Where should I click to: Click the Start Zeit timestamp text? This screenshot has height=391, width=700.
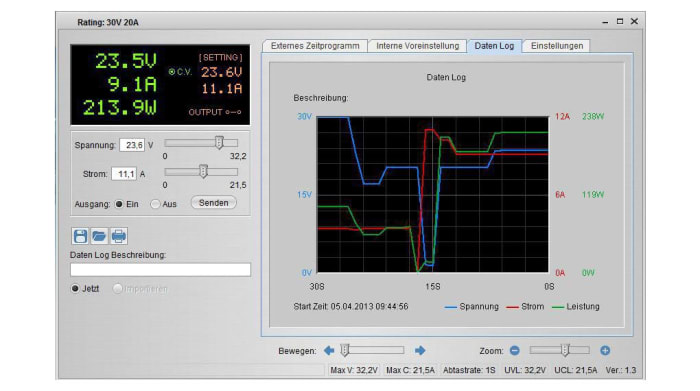[351, 307]
